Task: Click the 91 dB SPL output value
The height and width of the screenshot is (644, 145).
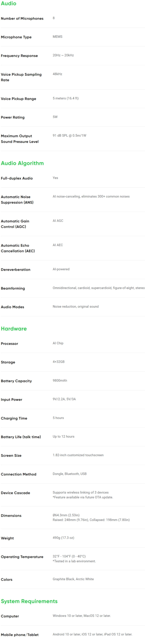Action: (x=69, y=136)
